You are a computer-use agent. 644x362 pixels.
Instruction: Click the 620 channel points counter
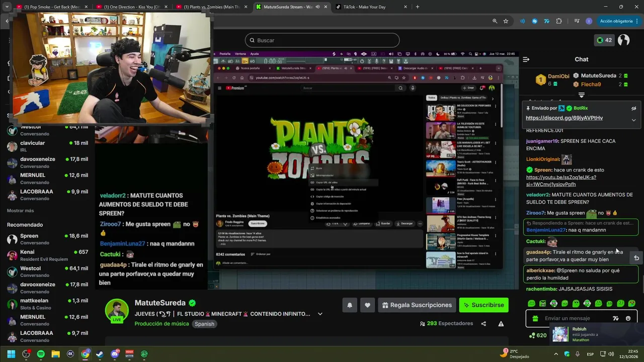(537, 335)
